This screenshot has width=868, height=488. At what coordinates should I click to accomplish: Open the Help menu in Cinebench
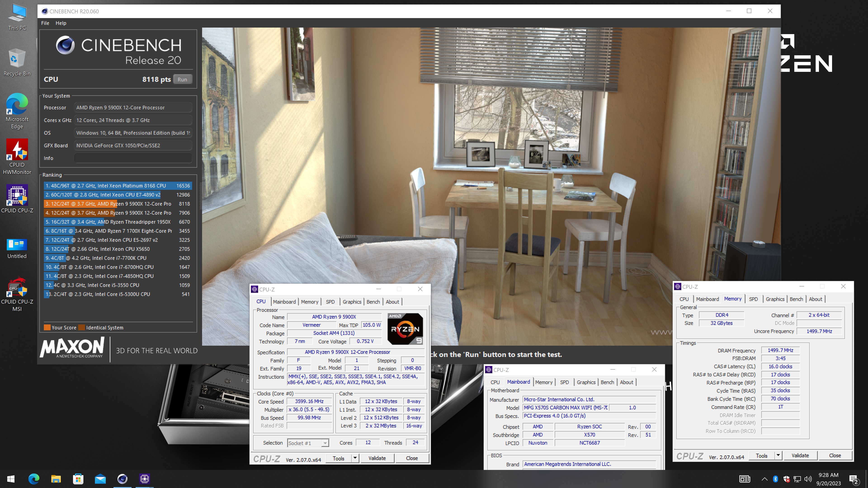[x=61, y=23]
